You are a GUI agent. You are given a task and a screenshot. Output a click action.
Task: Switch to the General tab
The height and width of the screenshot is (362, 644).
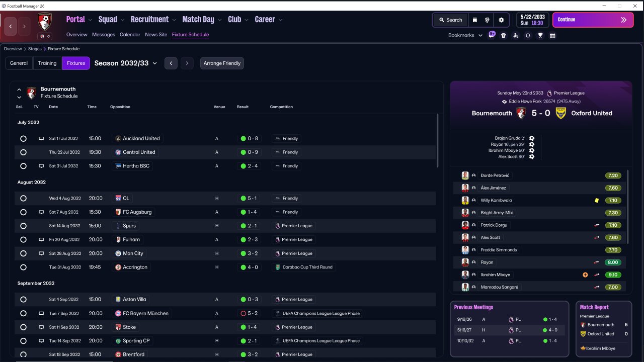click(19, 63)
